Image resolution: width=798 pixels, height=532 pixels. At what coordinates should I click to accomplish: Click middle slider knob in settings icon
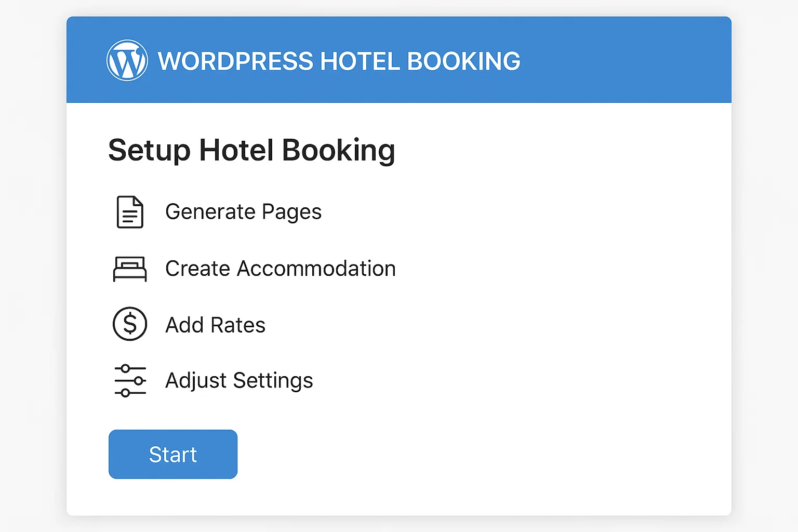pos(138,381)
